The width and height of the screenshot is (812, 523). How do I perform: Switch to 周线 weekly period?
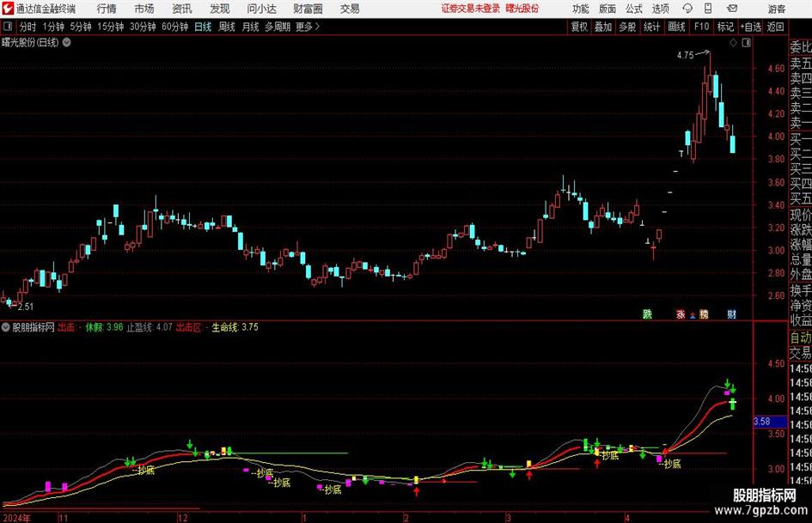[x=227, y=27]
